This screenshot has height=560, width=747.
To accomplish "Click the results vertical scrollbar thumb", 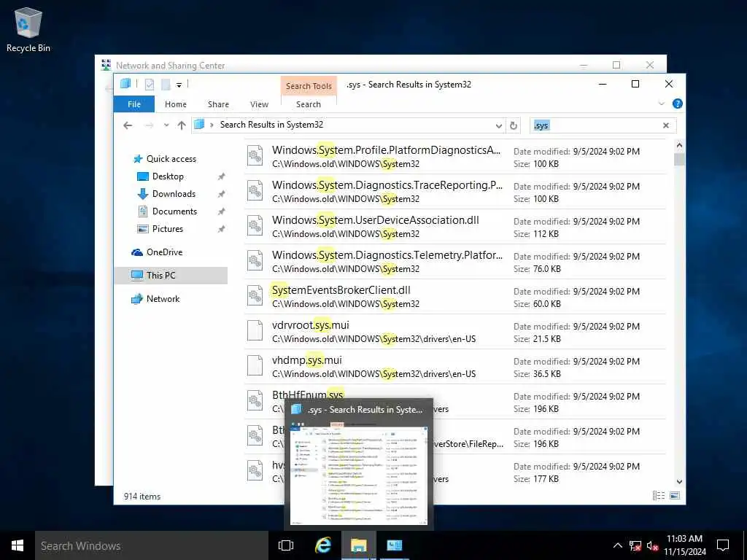I will [x=679, y=159].
